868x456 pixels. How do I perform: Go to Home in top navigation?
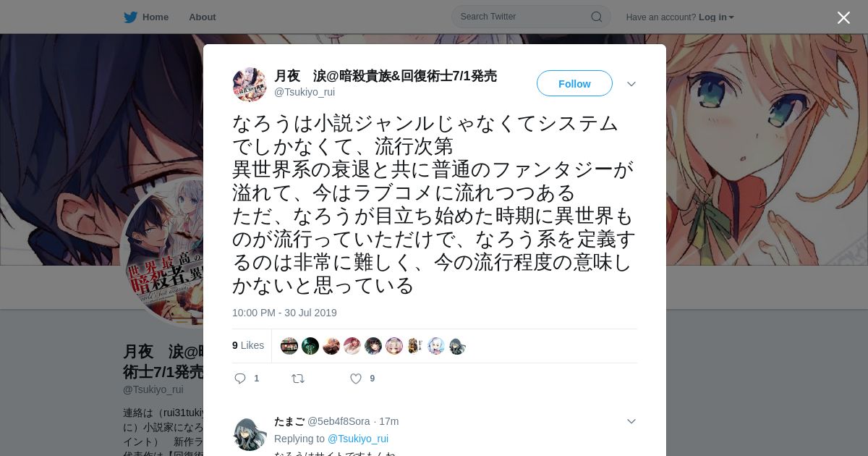pos(156,17)
